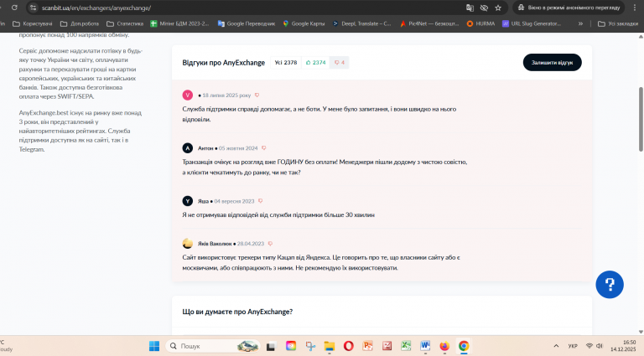Open HURMA bookmark

[x=481, y=23]
